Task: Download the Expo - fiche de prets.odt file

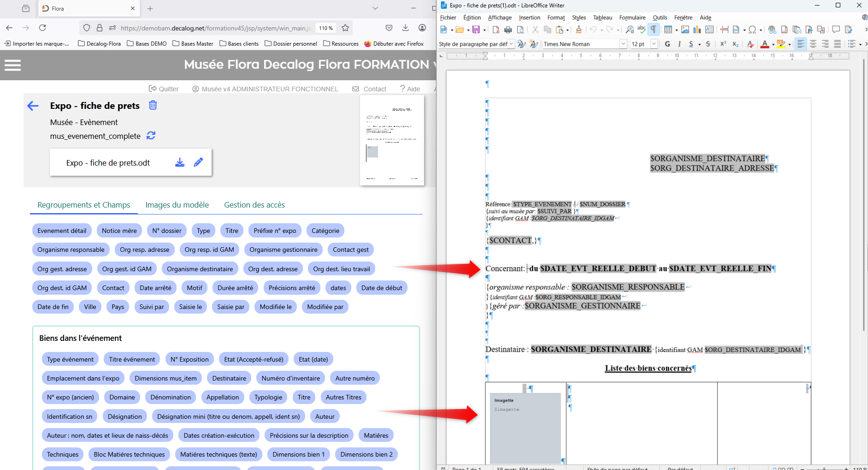Action: coord(180,162)
